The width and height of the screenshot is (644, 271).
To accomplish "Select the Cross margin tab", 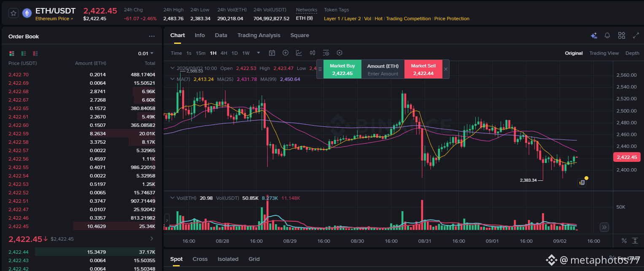I will 199,259.
